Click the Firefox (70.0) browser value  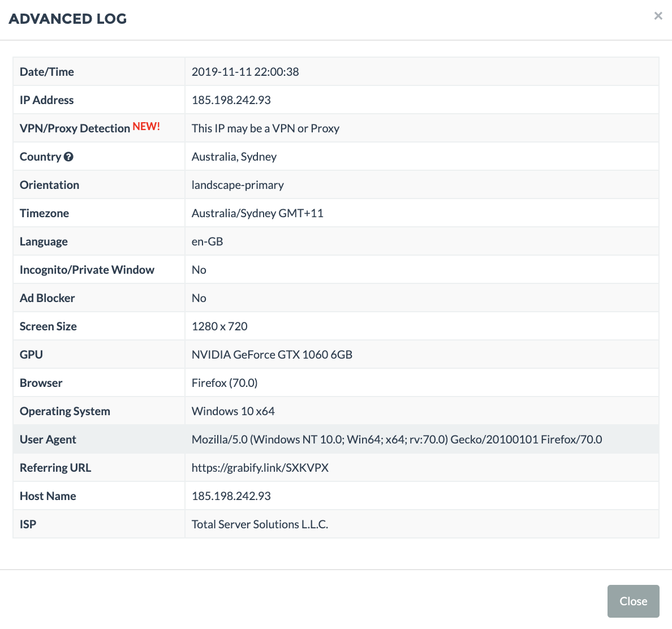click(225, 383)
